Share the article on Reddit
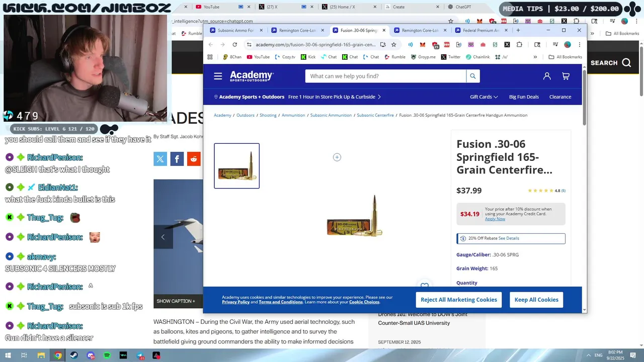The height and width of the screenshot is (362, 644). pyautogui.click(x=194, y=159)
